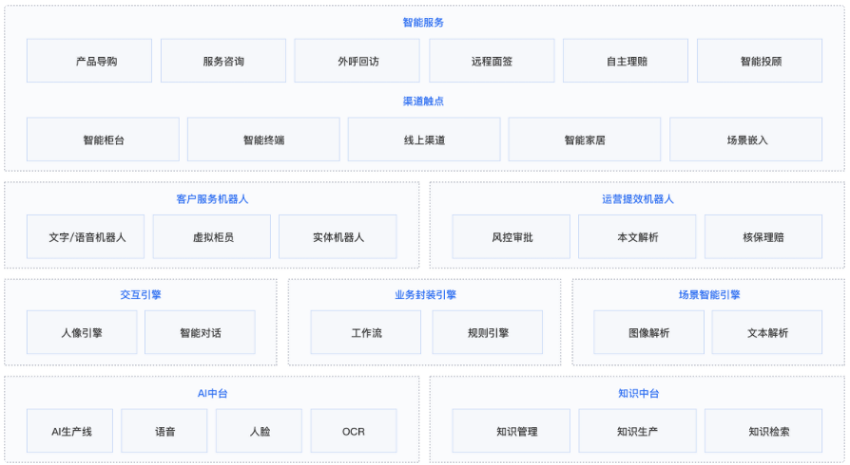Click the 自主理赔 box
The image size is (850, 465).
[626, 61]
